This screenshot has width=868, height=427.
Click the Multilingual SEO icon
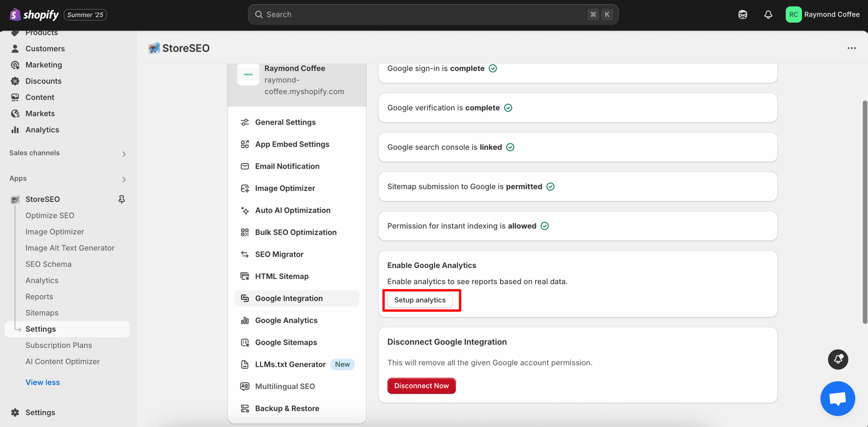(x=245, y=387)
